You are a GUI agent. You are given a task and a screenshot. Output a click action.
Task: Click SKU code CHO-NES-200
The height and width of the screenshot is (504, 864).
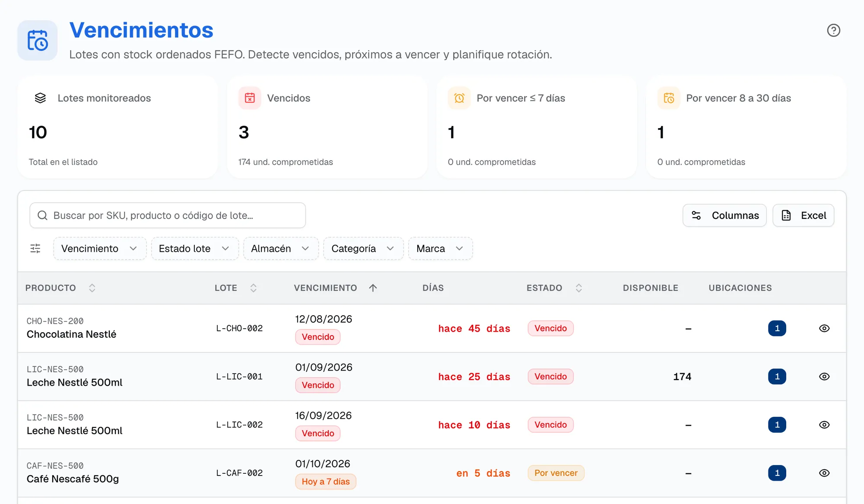tap(55, 321)
